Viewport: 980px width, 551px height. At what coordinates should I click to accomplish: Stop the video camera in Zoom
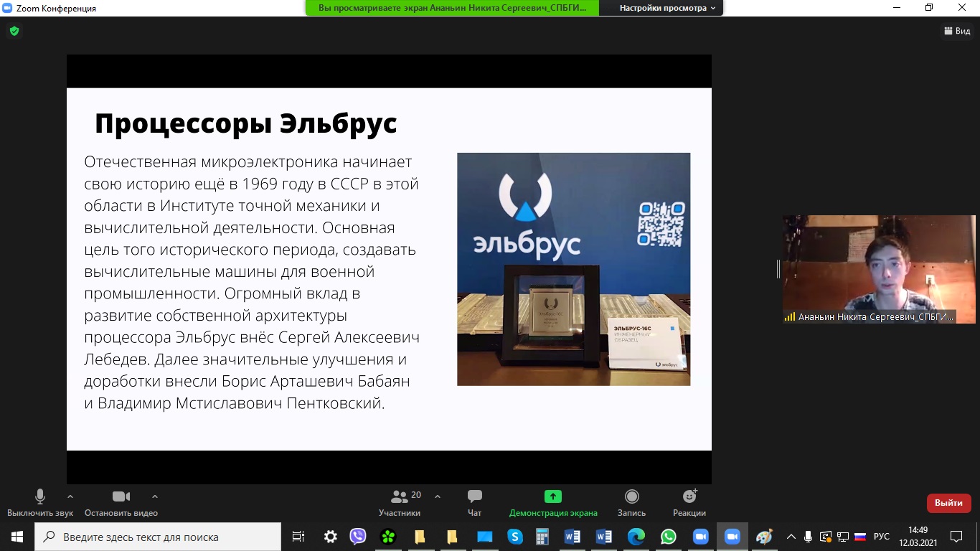(121, 503)
